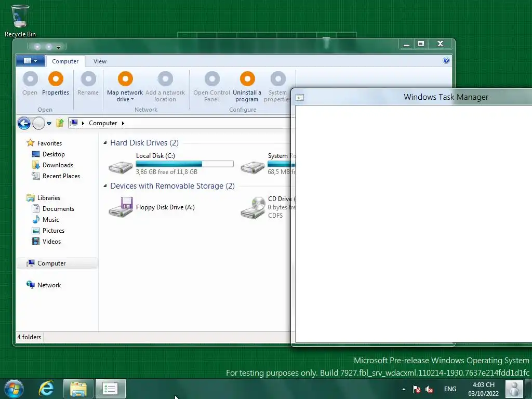This screenshot has width=532, height=399.
Task: Go back with the blue Back arrow
Action: (24, 123)
